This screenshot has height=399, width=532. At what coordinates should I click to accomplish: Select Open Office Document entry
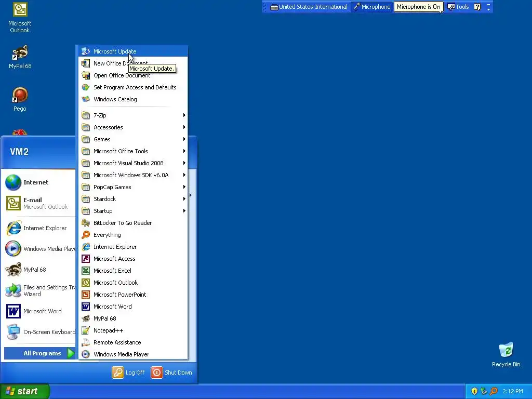133,75
